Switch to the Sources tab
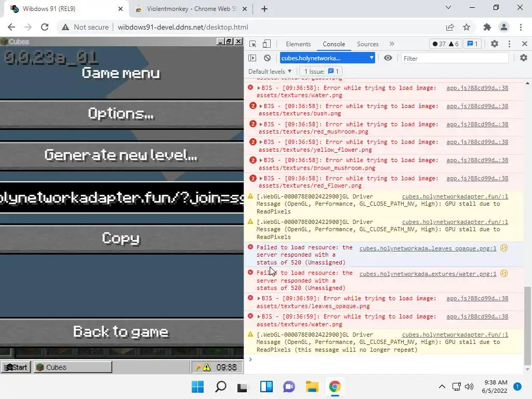Screen dimensions: 532x399 [x=367, y=44]
